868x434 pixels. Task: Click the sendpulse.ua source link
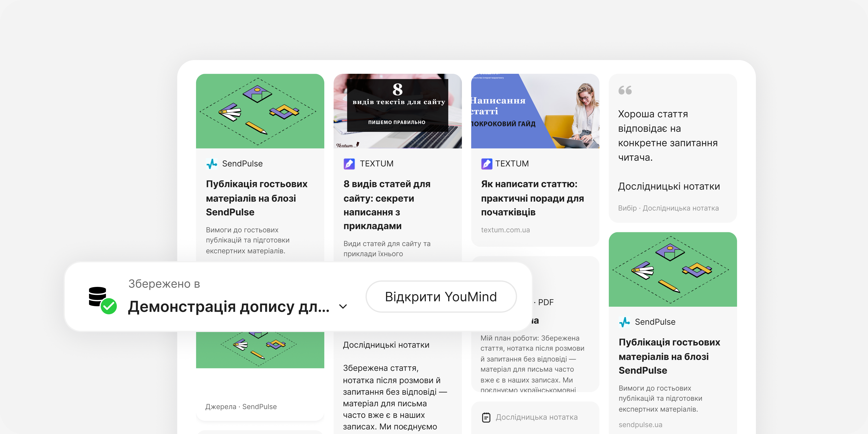point(640,425)
